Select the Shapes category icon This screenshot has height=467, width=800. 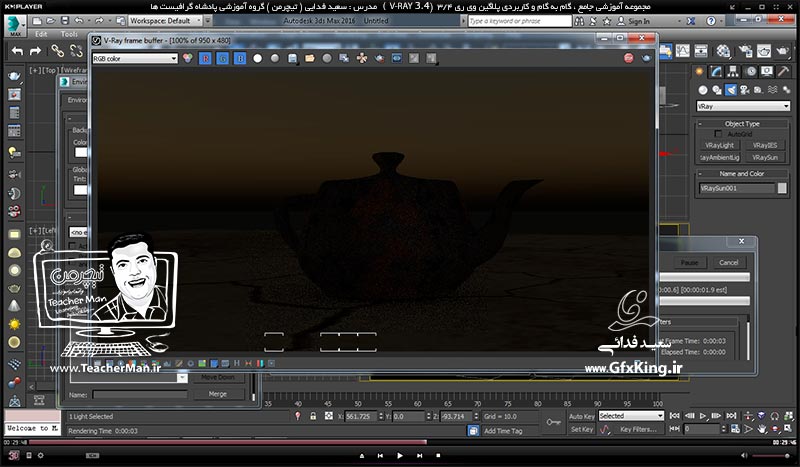point(717,90)
